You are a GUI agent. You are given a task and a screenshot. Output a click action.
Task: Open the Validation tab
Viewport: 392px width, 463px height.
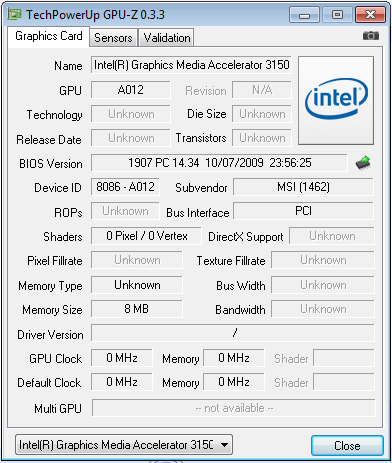point(167,38)
